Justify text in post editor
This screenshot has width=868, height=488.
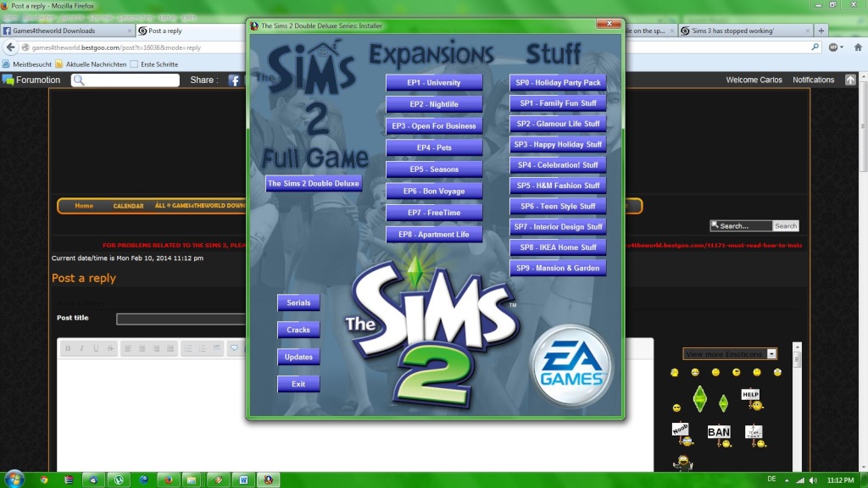pyautogui.click(x=170, y=348)
